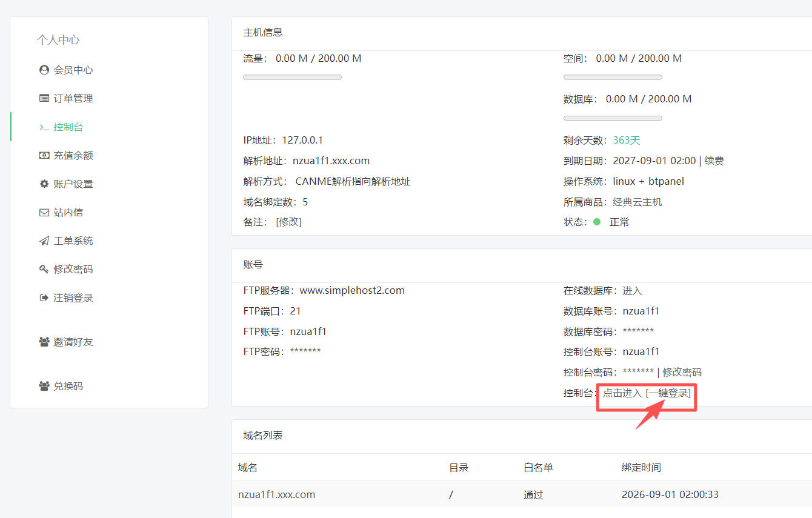Click 修改密码 beside the 控制台密码 field
Screen dimensions: 812x518
[682, 372]
